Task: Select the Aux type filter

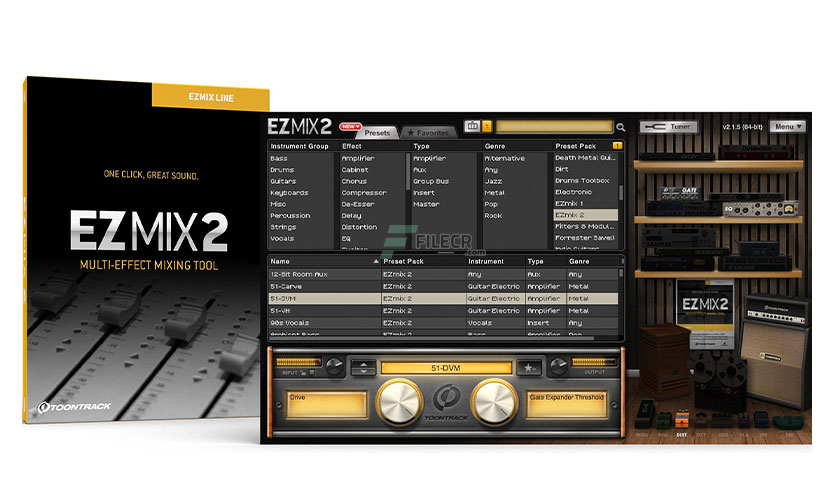Action: [x=420, y=170]
